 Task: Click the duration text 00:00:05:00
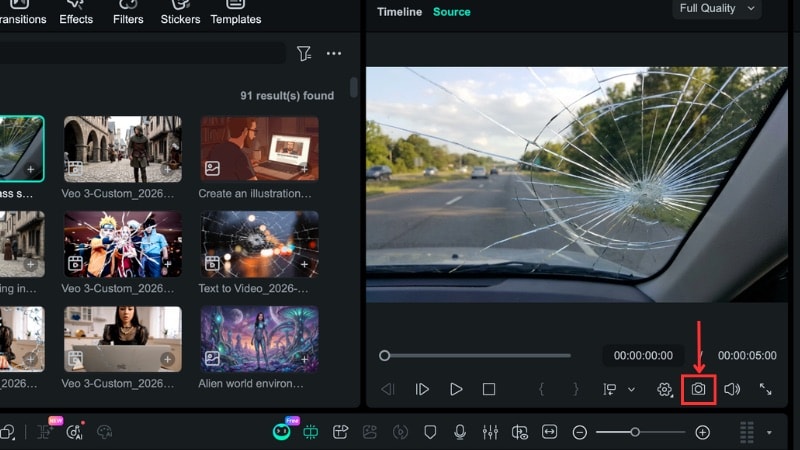point(747,356)
